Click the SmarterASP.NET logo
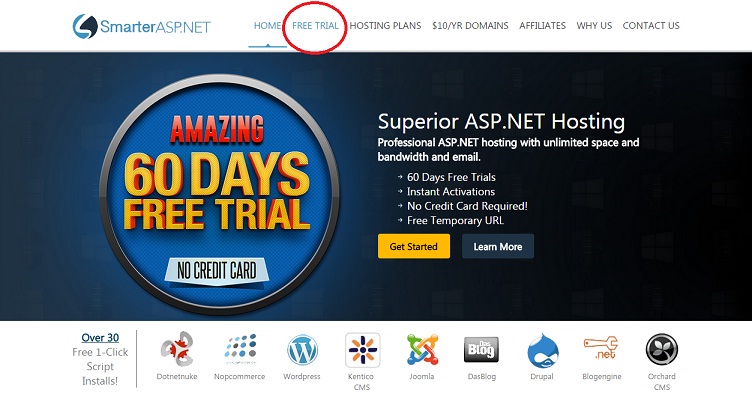This screenshot has width=752, height=399. (x=141, y=26)
